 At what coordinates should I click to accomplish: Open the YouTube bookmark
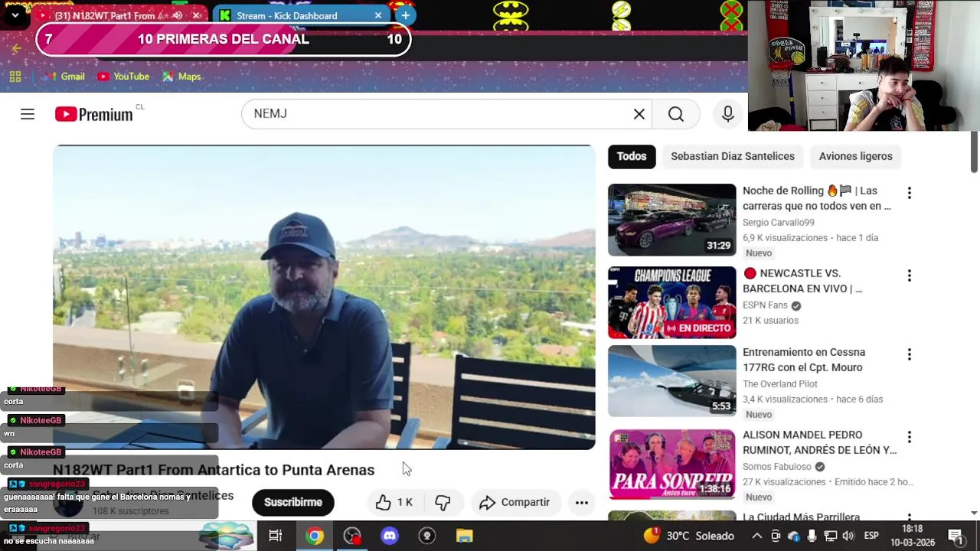[x=123, y=77]
